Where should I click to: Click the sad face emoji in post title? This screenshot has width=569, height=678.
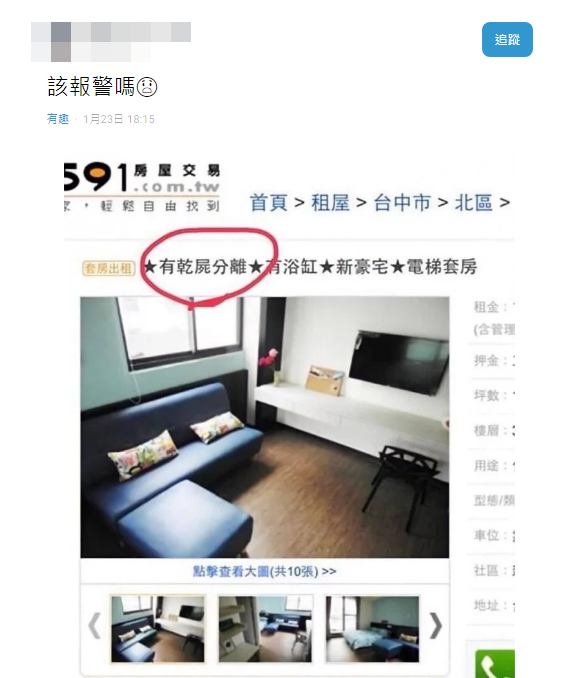[147, 87]
